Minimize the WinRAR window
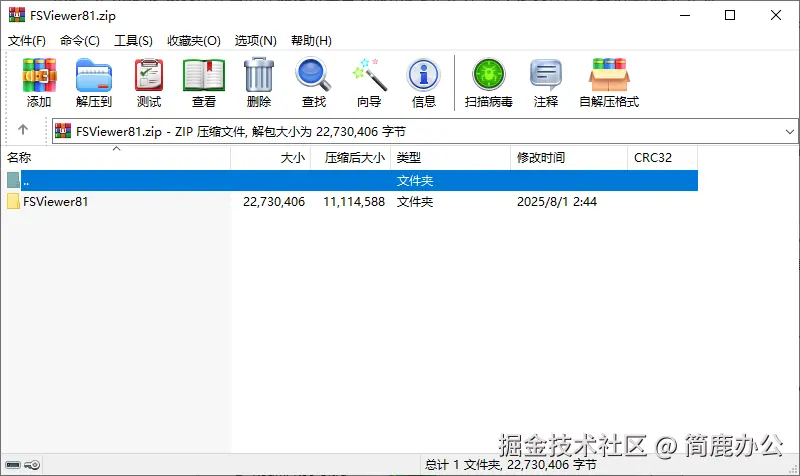Image resolution: width=800 pixels, height=476 pixels. [685, 15]
